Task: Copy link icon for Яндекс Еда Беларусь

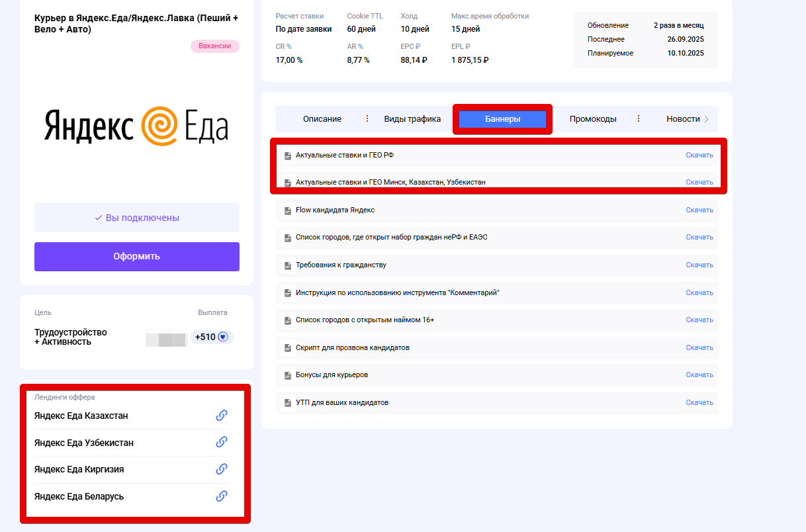Action: coord(222,496)
